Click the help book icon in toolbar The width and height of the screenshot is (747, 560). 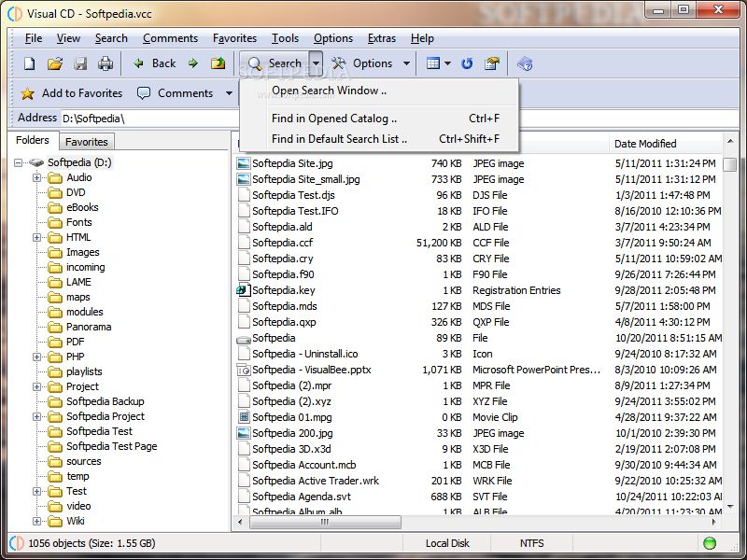click(525, 63)
